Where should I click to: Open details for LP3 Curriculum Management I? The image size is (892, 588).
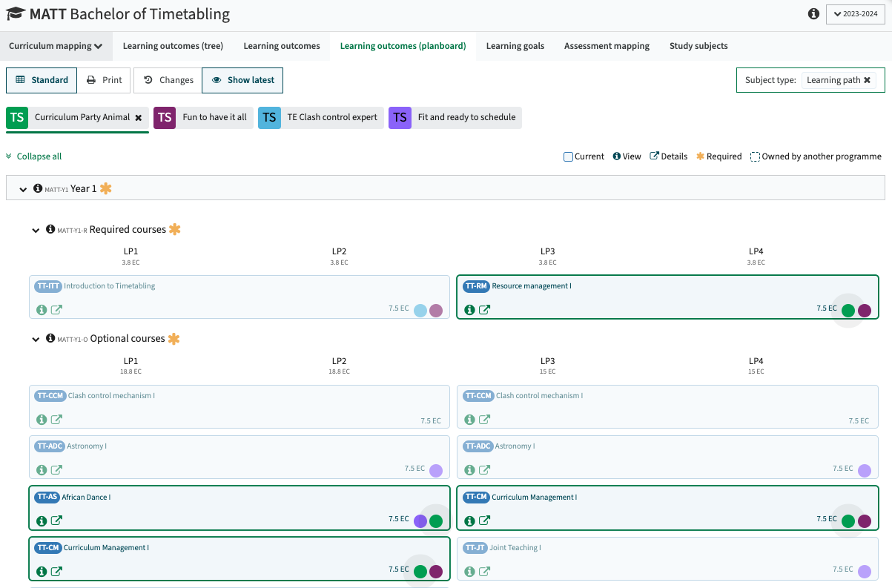(x=484, y=521)
